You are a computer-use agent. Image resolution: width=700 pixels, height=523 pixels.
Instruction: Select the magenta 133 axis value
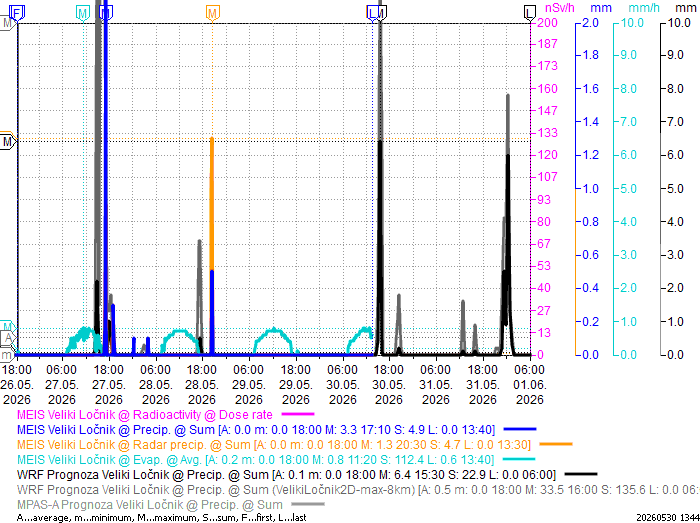click(547, 133)
